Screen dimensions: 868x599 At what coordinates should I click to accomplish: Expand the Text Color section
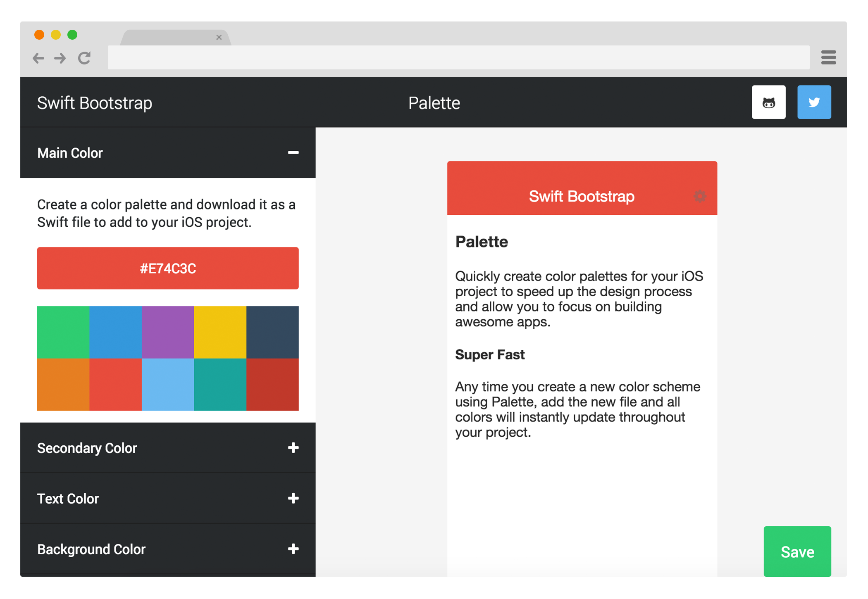pyautogui.click(x=293, y=499)
